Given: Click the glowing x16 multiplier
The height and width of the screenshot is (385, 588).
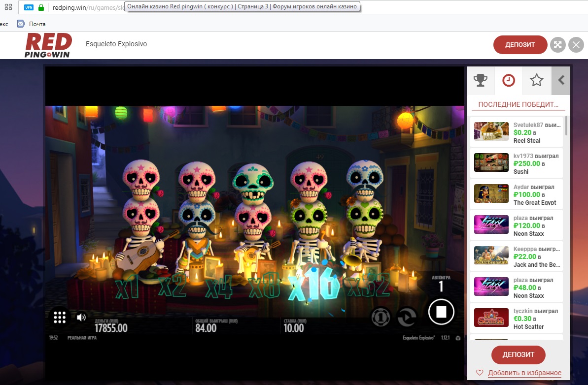Looking at the screenshot, I should (314, 285).
